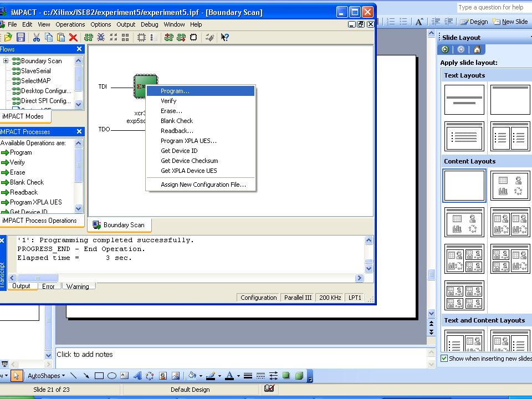Select the Oval drawing tool

(x=111, y=376)
